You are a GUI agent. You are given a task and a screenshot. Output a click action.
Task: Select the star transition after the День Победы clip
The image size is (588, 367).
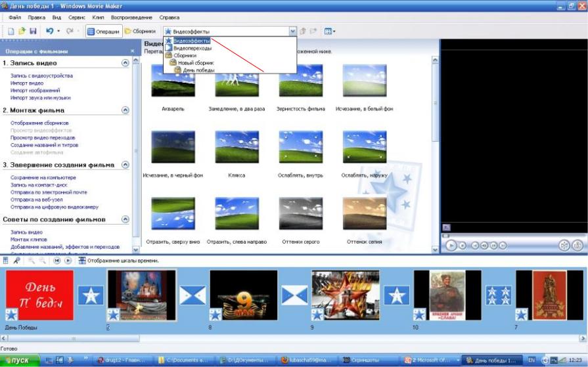[x=91, y=295]
